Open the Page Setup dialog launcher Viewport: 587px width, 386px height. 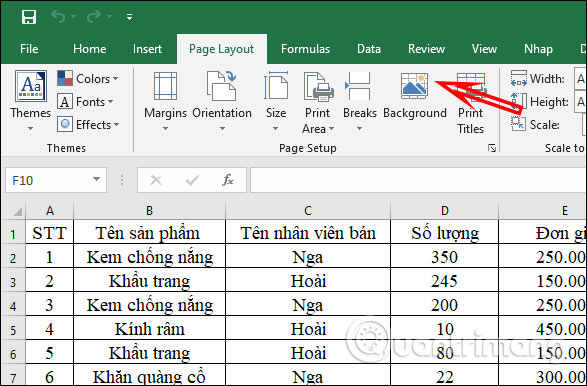click(492, 148)
